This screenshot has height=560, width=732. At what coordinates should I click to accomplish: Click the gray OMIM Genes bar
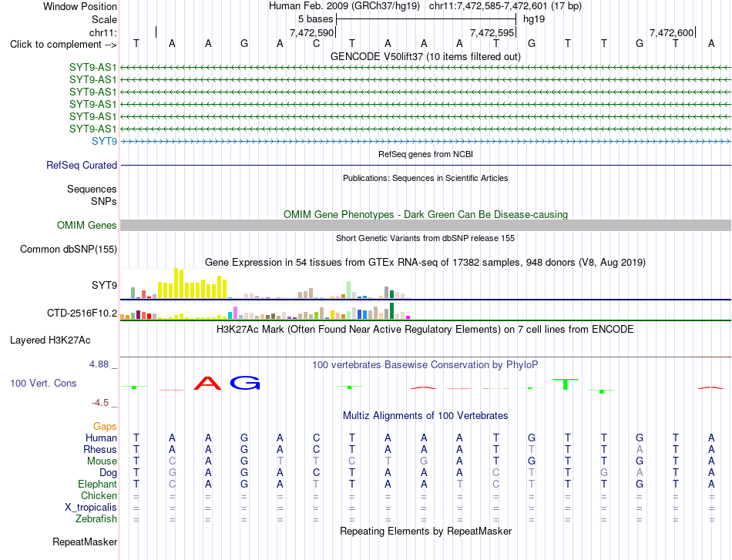(425, 226)
